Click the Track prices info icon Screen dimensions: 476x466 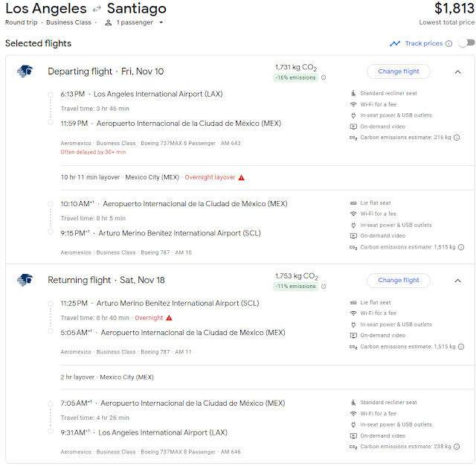pyautogui.click(x=448, y=44)
